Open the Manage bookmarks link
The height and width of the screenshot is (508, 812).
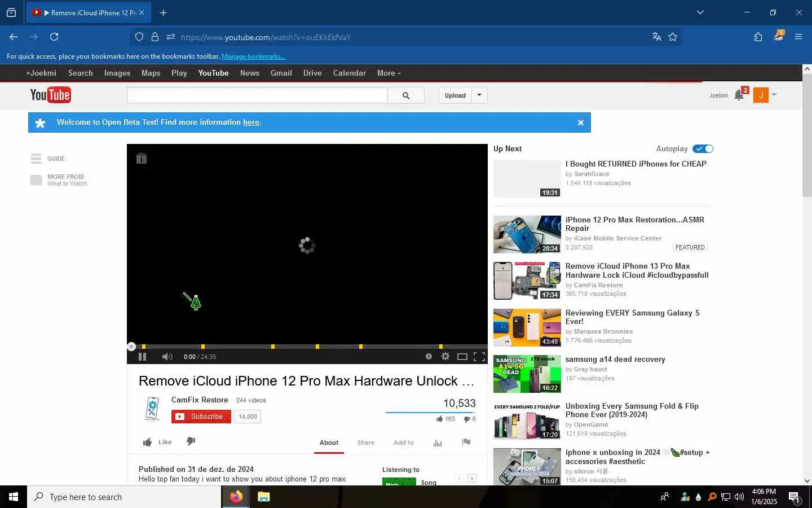[254, 56]
